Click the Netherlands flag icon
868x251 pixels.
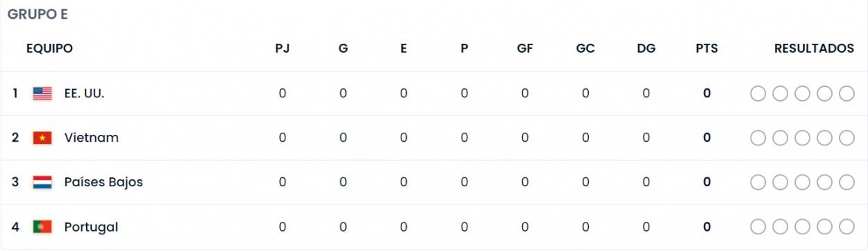click(42, 182)
